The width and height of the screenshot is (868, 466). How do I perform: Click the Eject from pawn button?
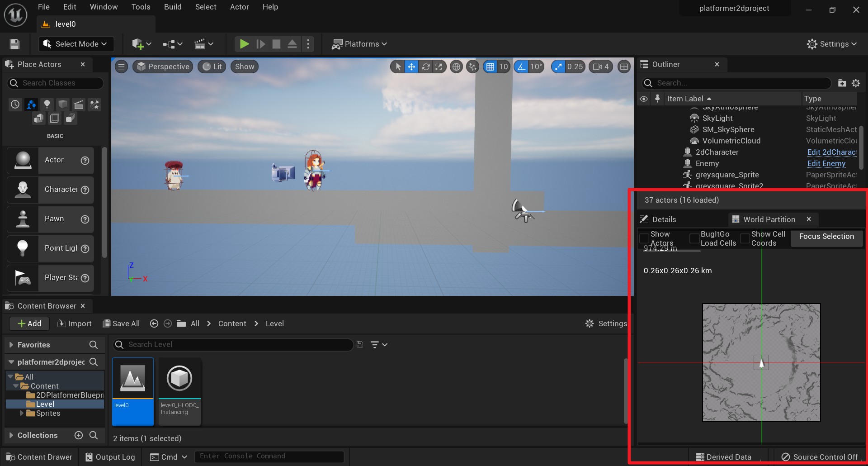pos(292,44)
